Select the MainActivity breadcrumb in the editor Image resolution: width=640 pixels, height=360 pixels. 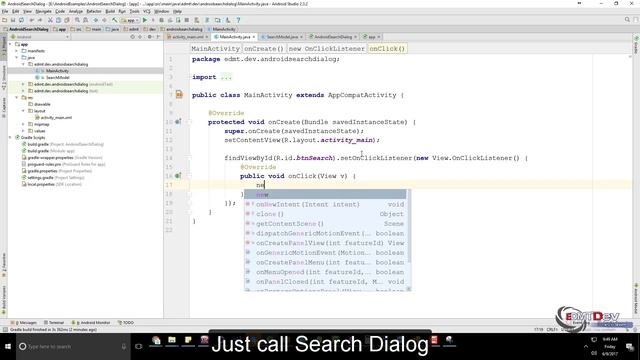coord(216,49)
